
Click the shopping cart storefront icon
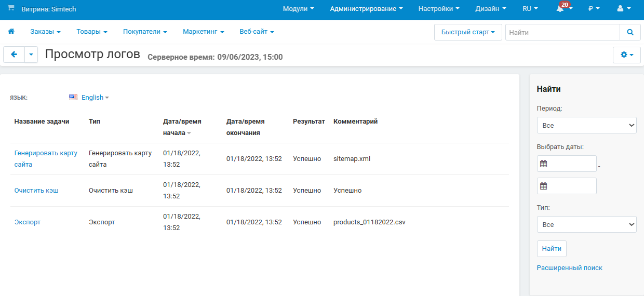coord(11,8)
